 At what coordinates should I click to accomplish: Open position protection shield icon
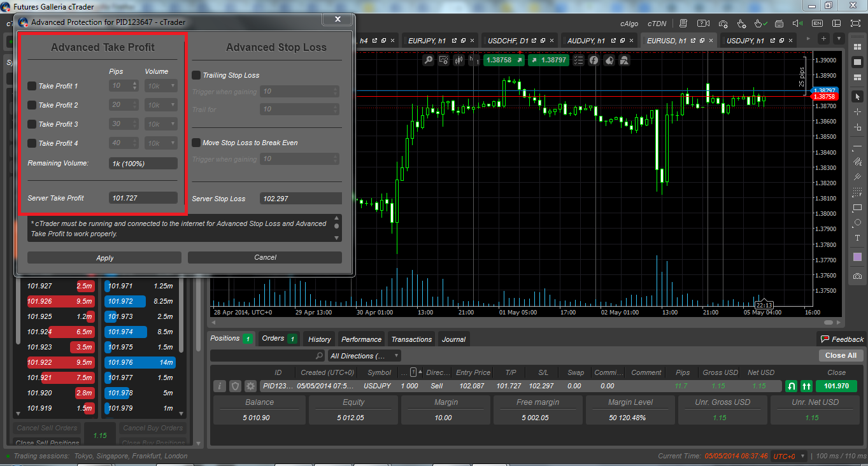[x=235, y=386]
